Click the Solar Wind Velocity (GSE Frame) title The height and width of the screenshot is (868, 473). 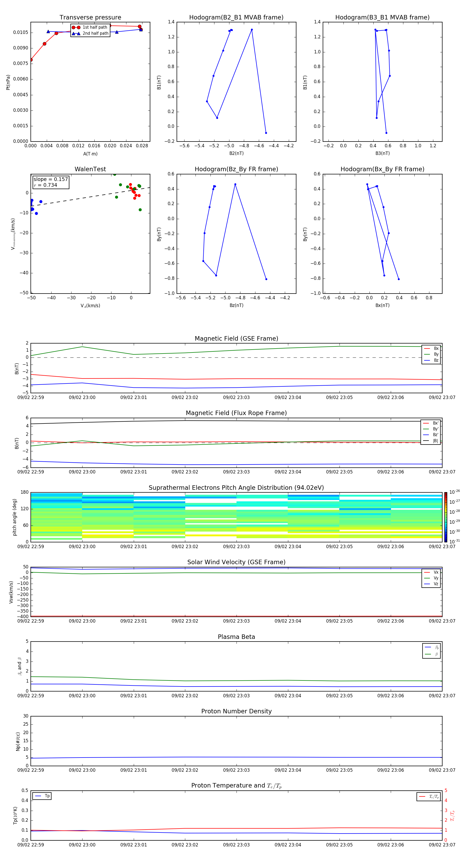pos(236,562)
